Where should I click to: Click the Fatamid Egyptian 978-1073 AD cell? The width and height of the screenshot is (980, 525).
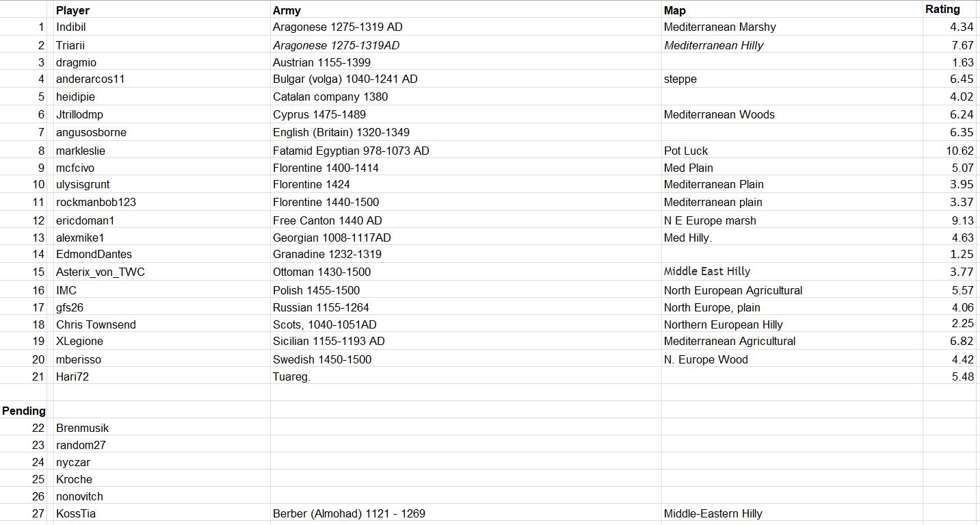point(466,151)
